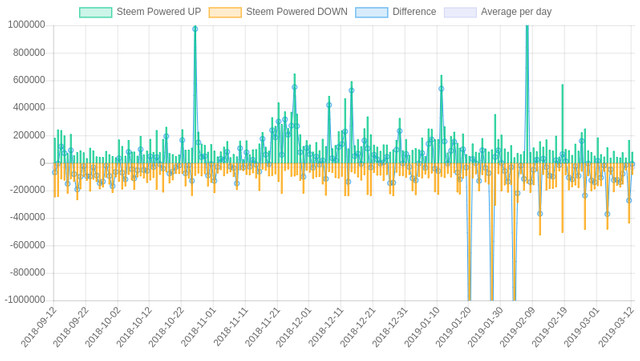Click the 2018-12-31 date label
The height and width of the screenshot is (361, 640).
coord(389,327)
